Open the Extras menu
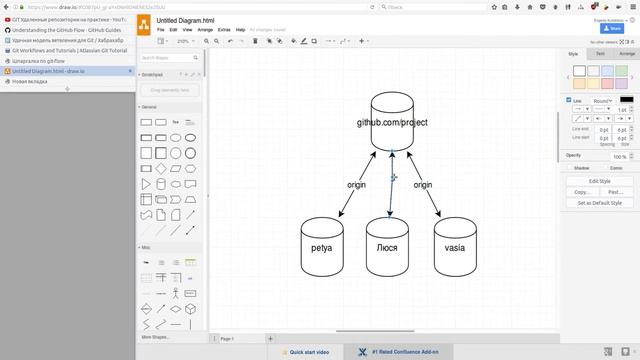The width and height of the screenshot is (640, 360). tap(224, 30)
